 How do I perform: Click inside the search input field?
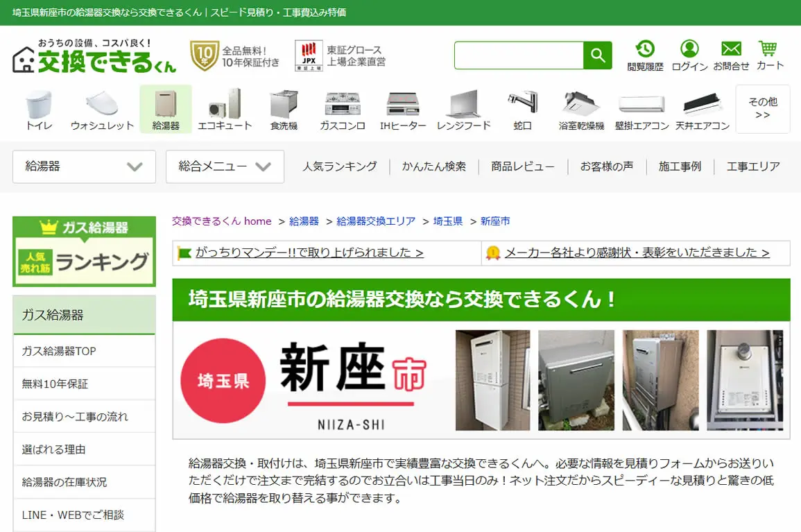point(519,55)
